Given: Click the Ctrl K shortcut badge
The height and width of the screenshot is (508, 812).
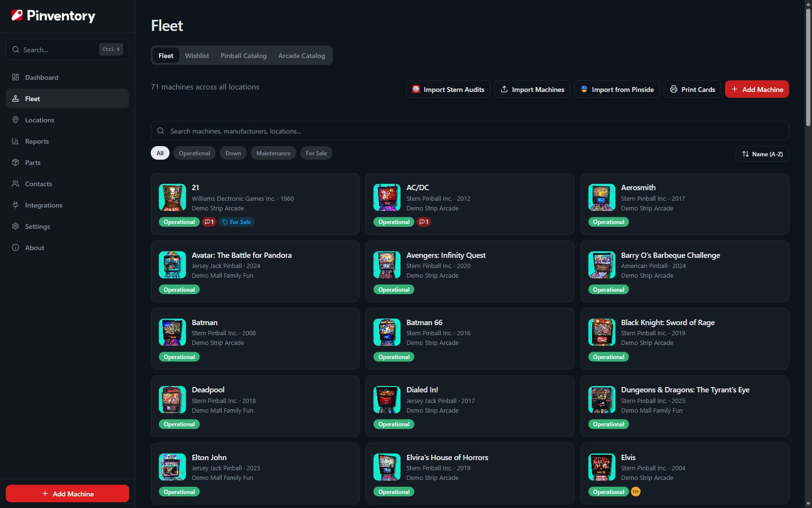Looking at the screenshot, I should pos(111,49).
